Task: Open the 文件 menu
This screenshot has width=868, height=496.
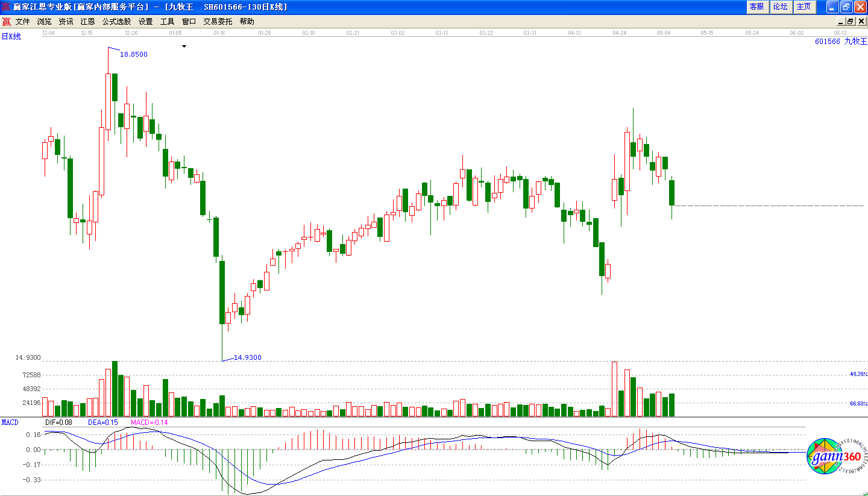Action: 22,21
